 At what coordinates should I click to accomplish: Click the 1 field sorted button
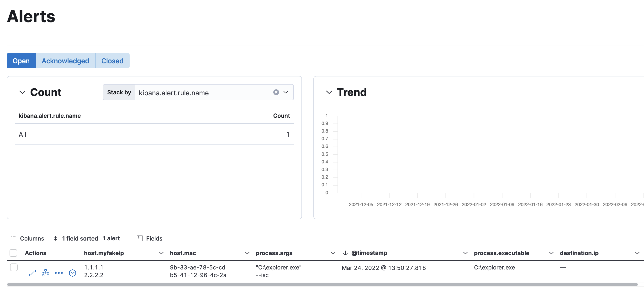click(80, 238)
